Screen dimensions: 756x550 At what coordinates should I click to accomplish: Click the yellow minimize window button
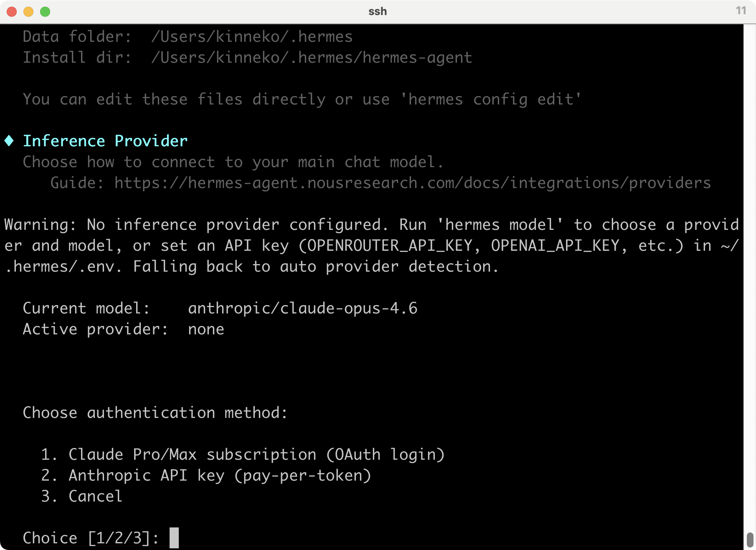pos(28,12)
